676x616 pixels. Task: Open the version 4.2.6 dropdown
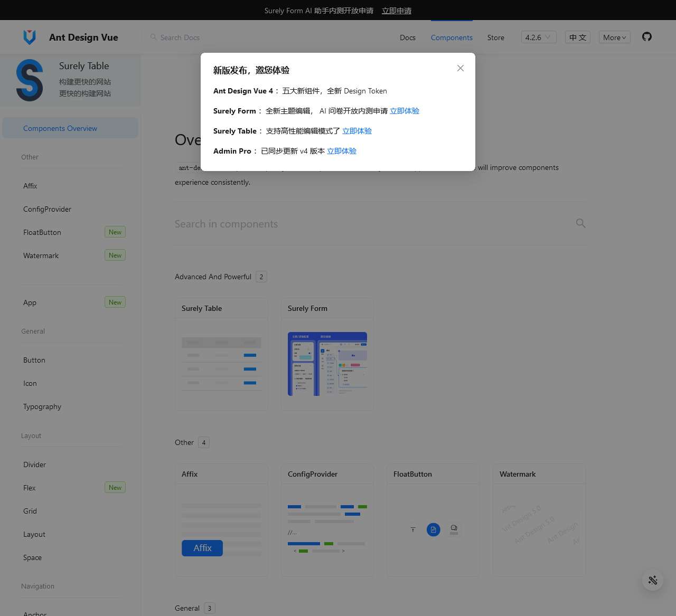538,37
